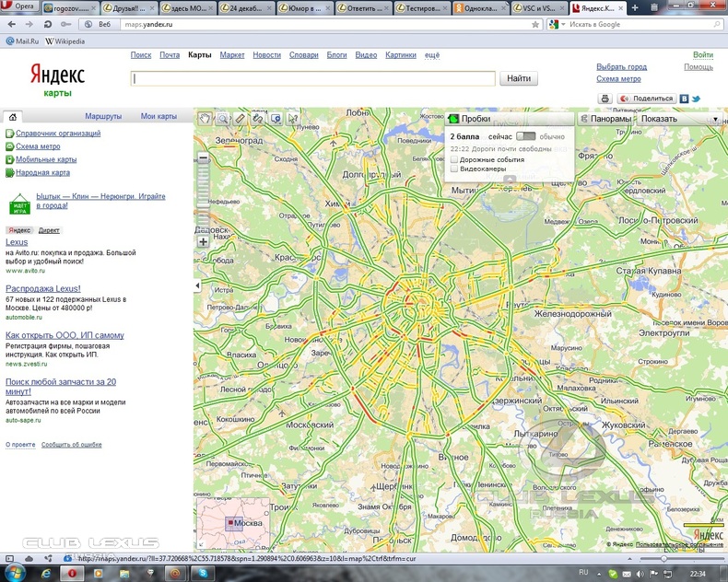Select the hand pan tool on map

tap(205, 119)
